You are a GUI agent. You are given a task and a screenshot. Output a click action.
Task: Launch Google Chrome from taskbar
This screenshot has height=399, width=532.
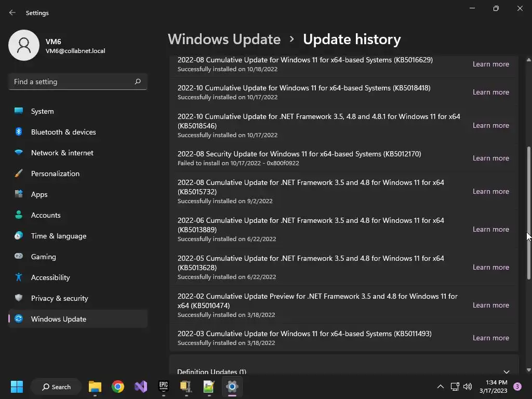click(118, 387)
